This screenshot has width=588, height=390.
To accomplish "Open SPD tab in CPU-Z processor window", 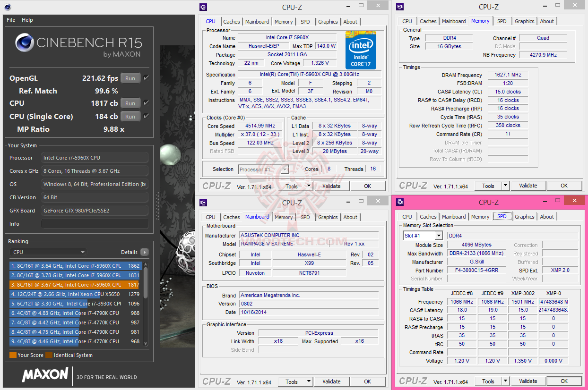I will 305,22.
